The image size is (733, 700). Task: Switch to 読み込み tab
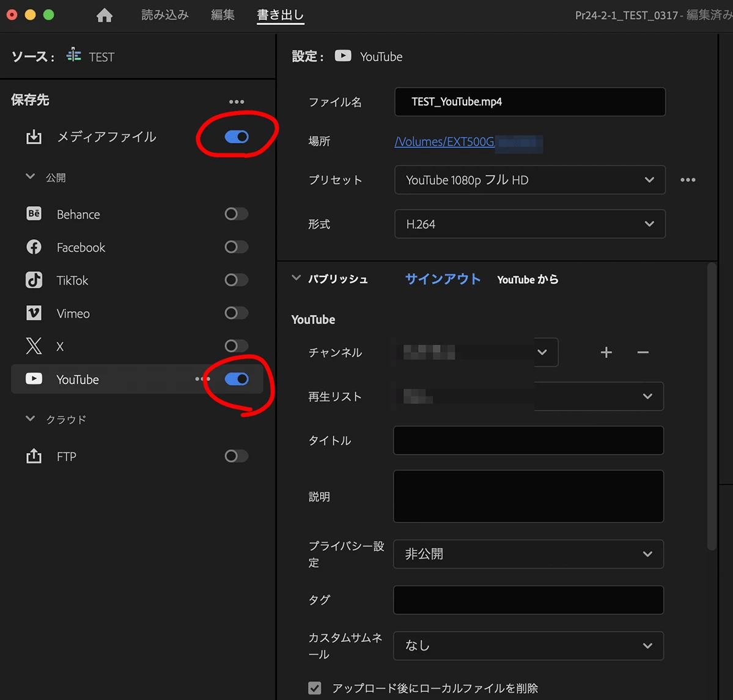(x=165, y=15)
